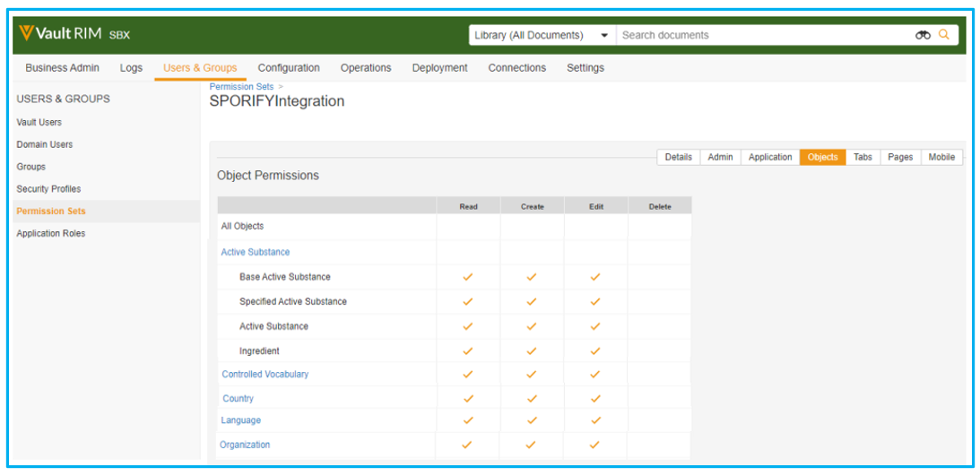This screenshot has height=476, width=980.
Task: Toggle Create checkmark for Ingredient
Action: 532,351
